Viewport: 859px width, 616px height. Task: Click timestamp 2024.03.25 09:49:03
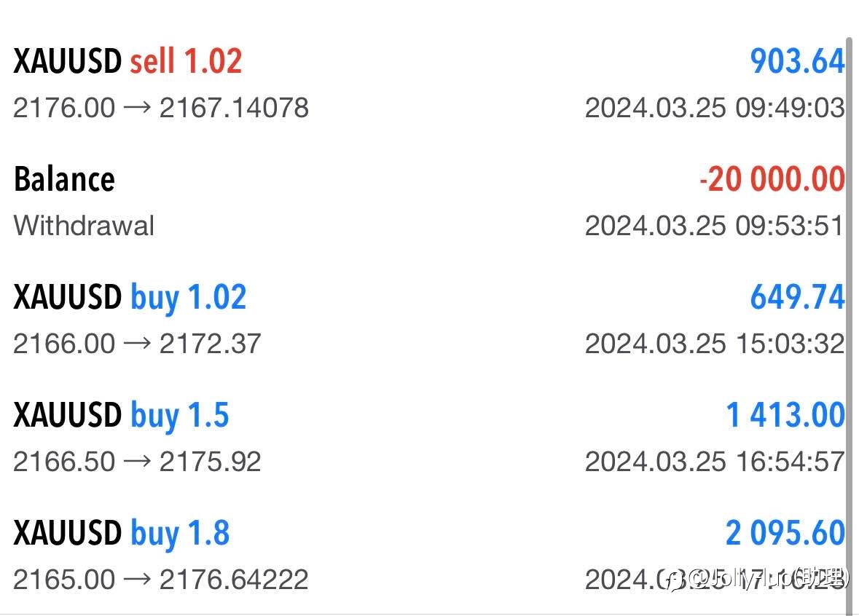[714, 107]
